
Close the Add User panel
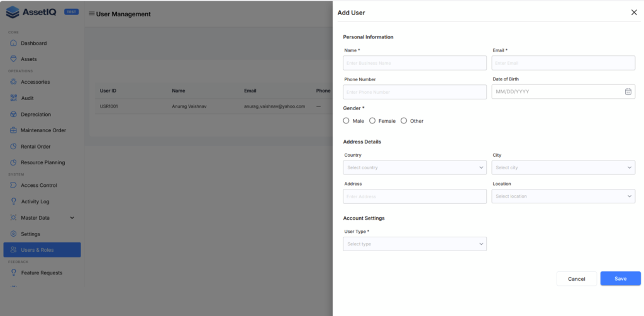634,13
